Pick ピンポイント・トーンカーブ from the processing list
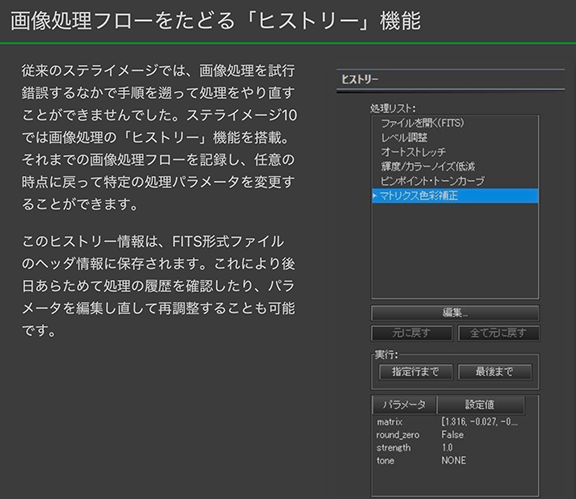576x499 pixels. 432,181
